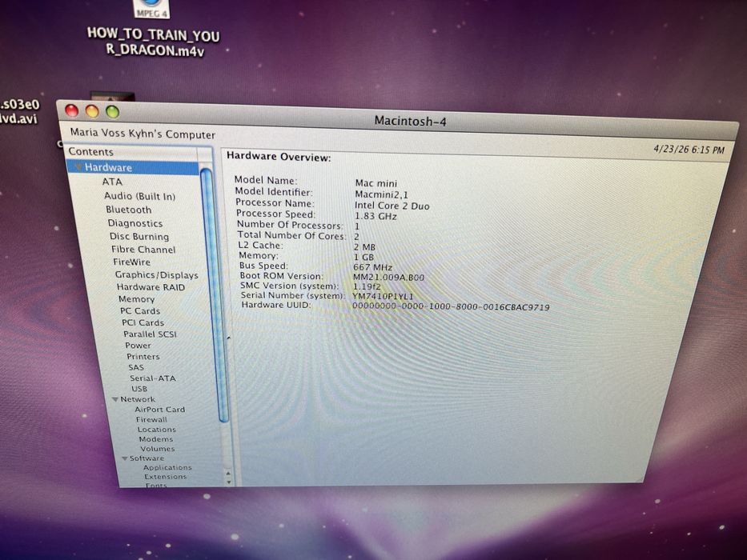Click Boot ROM Version MM21.009A.B00
Screen dimensions: 747x560
[x=388, y=277]
